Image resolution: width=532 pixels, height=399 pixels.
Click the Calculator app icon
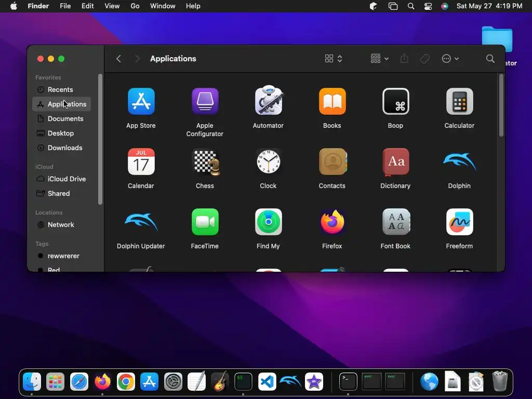point(459,101)
